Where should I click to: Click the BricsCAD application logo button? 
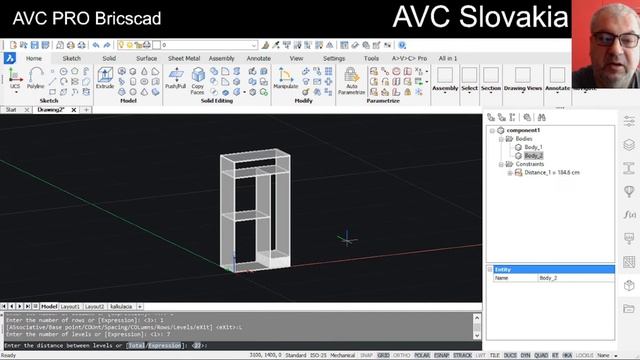pyautogui.click(x=10, y=58)
